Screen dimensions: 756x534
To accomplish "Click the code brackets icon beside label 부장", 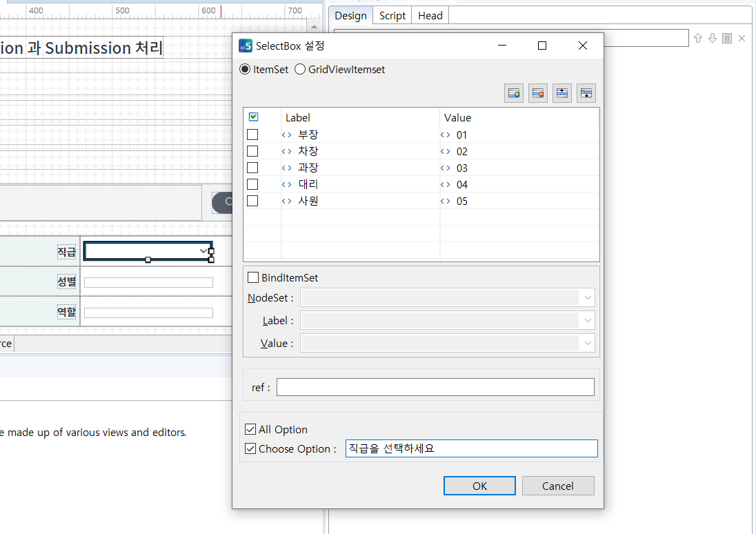I will [286, 135].
